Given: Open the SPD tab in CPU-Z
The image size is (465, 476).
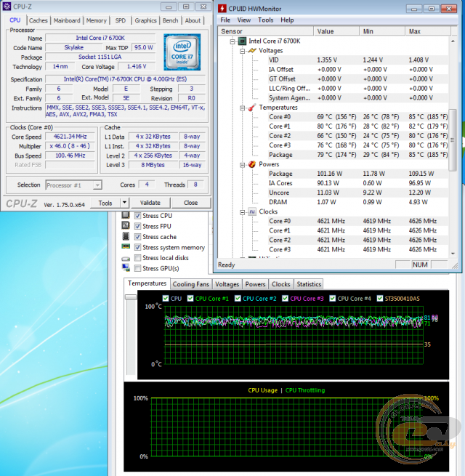Looking at the screenshot, I should (120, 20).
